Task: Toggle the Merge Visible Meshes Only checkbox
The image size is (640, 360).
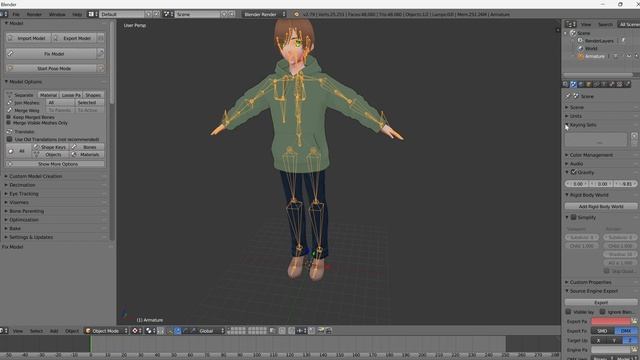Action: coord(9,123)
